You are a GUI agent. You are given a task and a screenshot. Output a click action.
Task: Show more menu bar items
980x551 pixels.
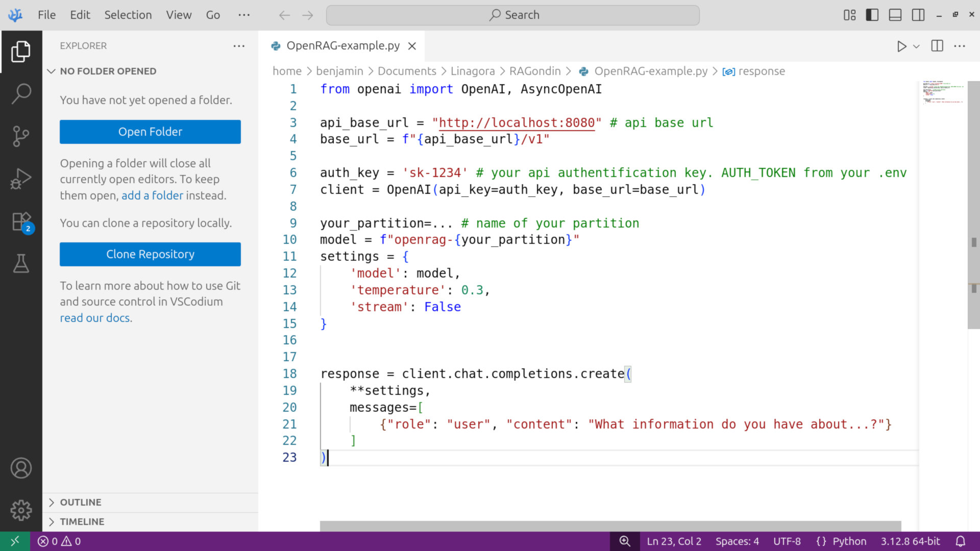point(244,15)
